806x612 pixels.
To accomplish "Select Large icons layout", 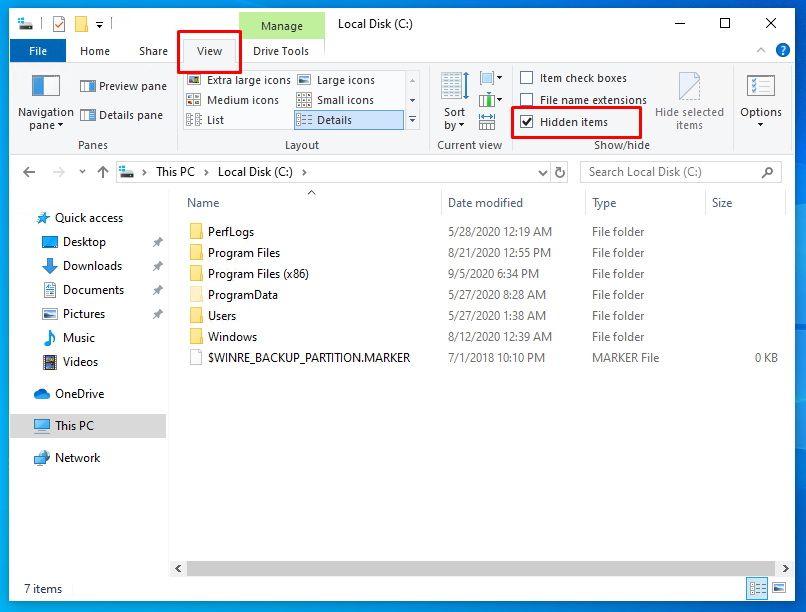I will (336, 80).
